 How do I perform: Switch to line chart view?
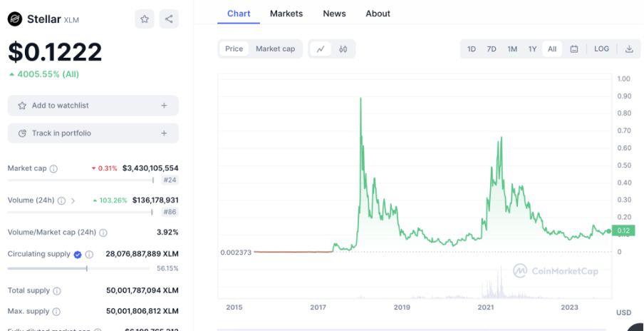pyautogui.click(x=321, y=49)
